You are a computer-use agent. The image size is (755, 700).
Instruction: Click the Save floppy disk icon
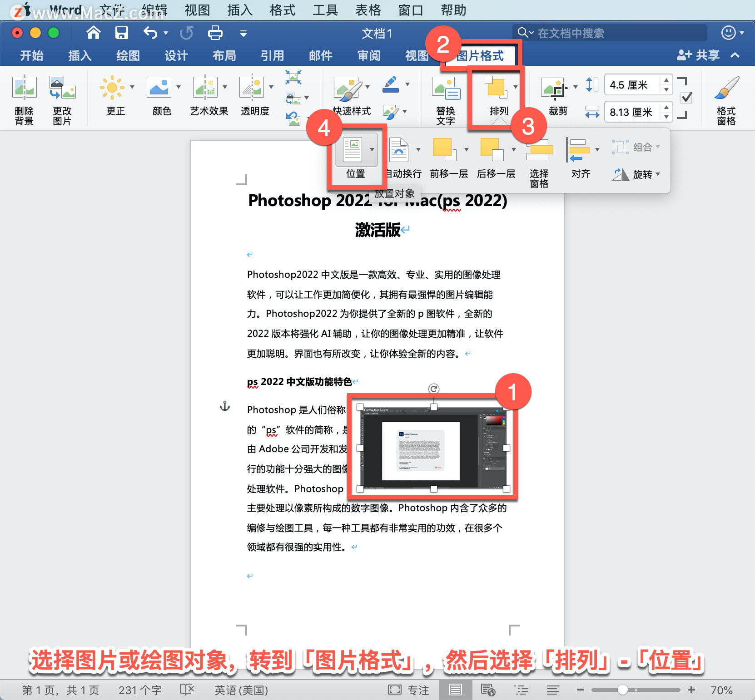pyautogui.click(x=122, y=33)
